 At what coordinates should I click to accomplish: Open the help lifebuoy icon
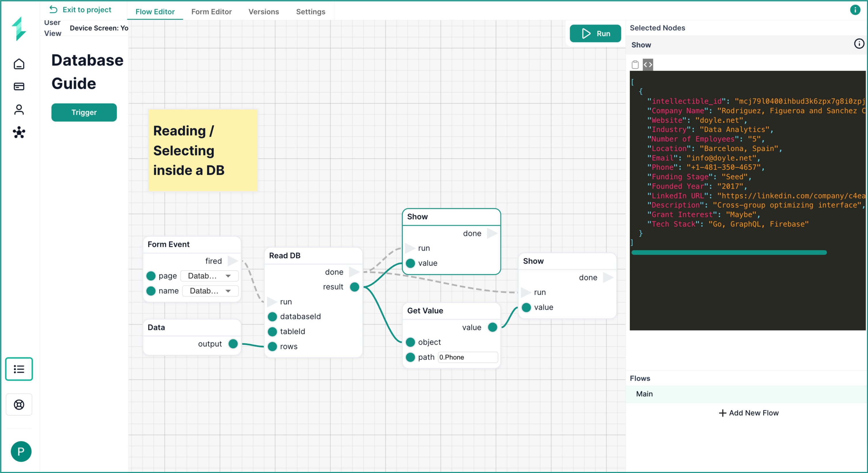point(19,405)
